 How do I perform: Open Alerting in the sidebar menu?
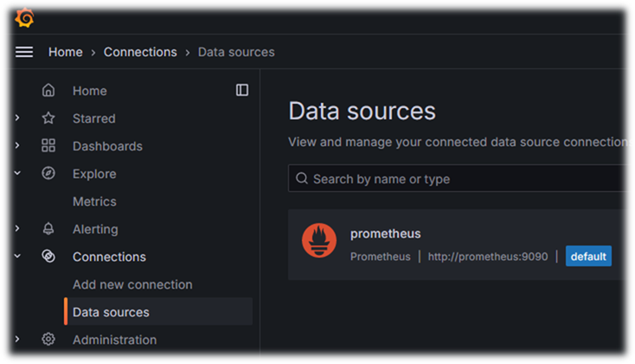pos(95,229)
